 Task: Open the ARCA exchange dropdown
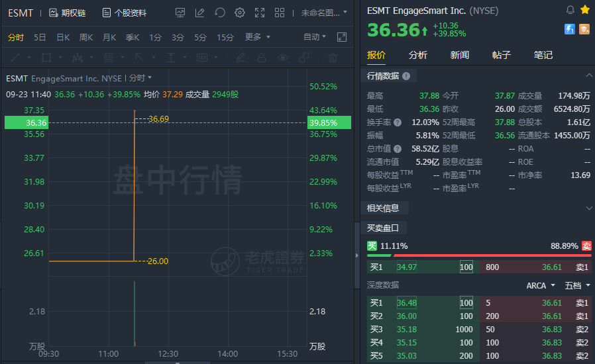(x=541, y=285)
